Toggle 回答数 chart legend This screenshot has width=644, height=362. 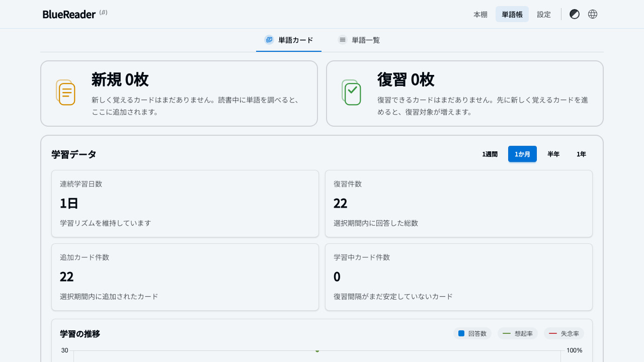473,333
